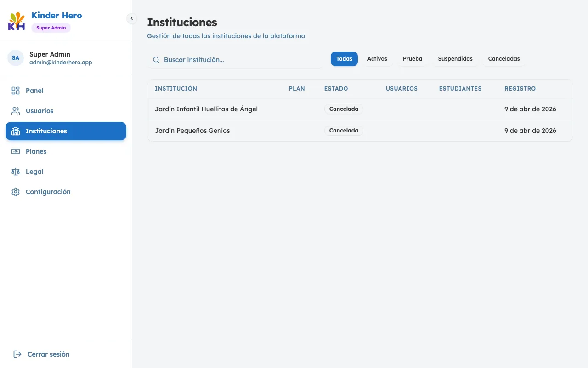This screenshot has height=368, width=588.
Task: Select the Todas filter tab
Action: pyautogui.click(x=344, y=59)
